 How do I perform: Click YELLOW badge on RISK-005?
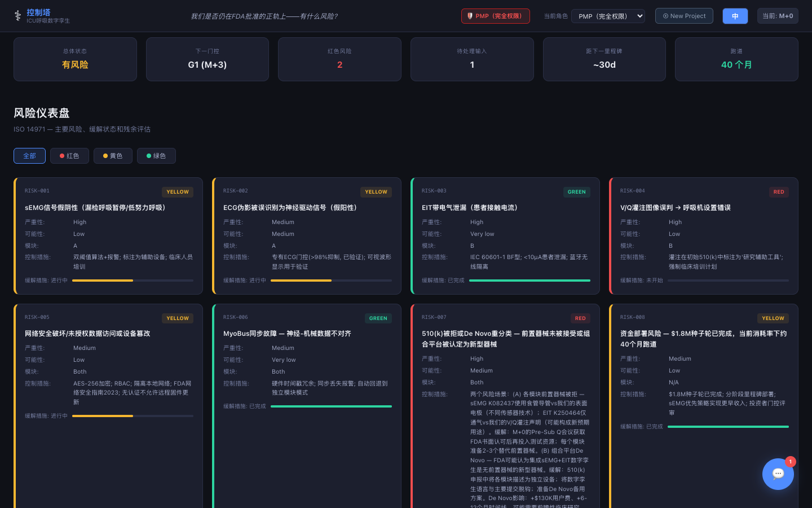(x=178, y=318)
